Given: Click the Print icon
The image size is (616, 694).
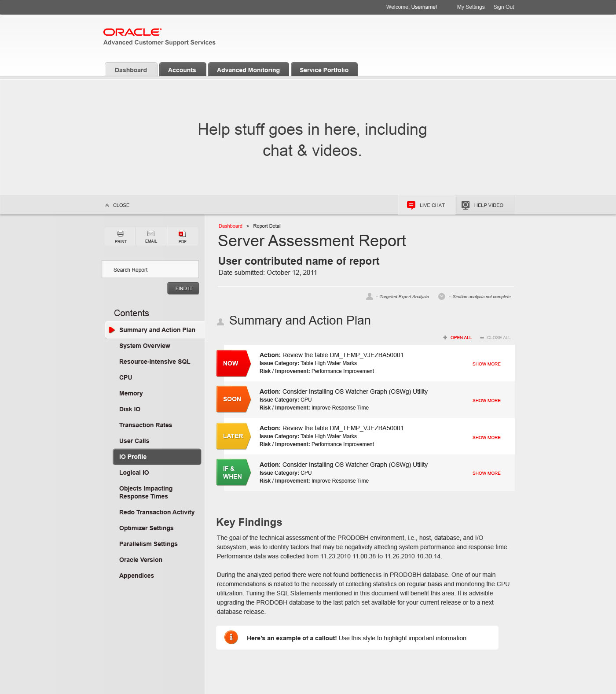Looking at the screenshot, I should point(121,233).
